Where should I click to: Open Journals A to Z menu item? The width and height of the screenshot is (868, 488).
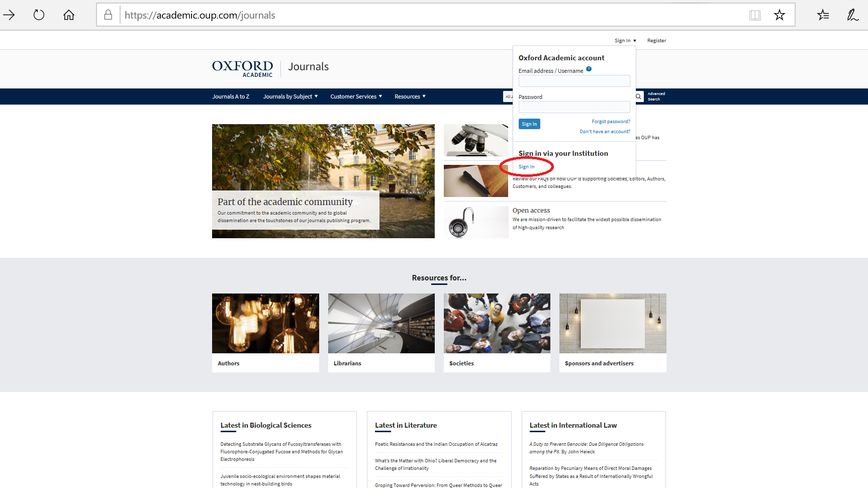click(231, 96)
